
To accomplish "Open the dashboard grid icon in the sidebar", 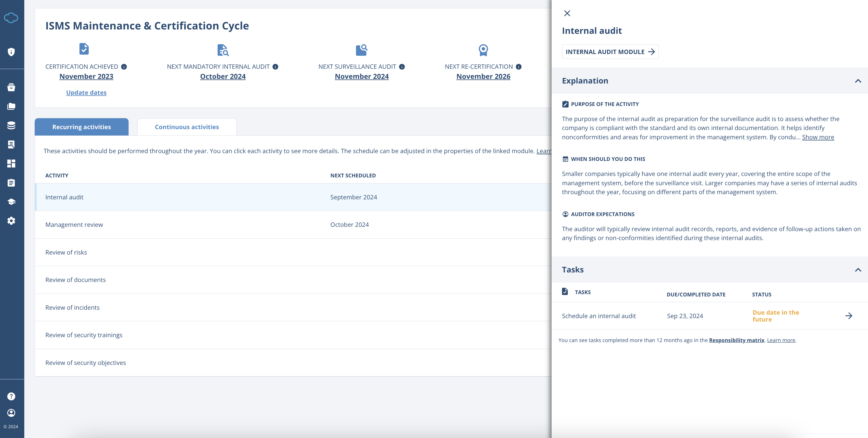I will [12, 164].
